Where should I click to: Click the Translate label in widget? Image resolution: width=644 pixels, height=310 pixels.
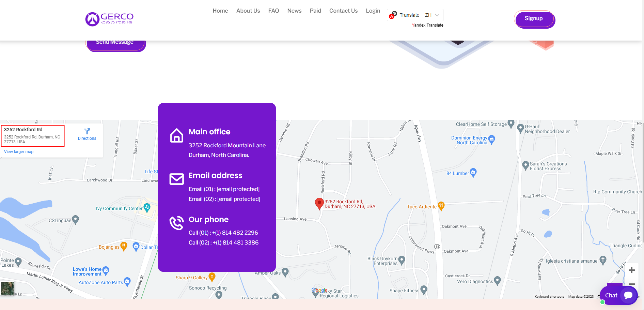(409, 15)
